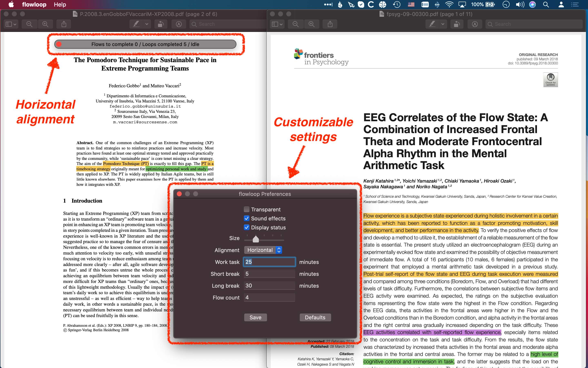Click the Long break minutes field

pyautogui.click(x=269, y=285)
